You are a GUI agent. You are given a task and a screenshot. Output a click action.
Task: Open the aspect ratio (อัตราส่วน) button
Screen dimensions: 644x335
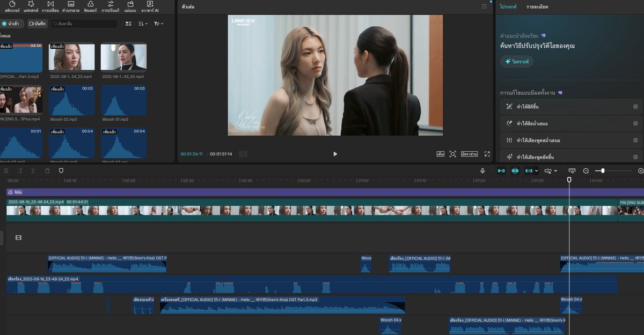tap(470, 154)
